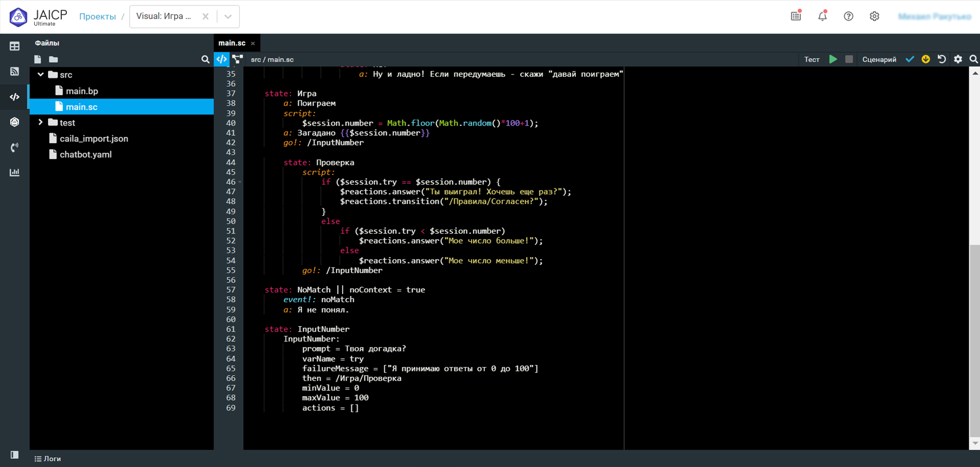
Task: Validate scenario with blue checkmark icon
Action: pos(910,59)
